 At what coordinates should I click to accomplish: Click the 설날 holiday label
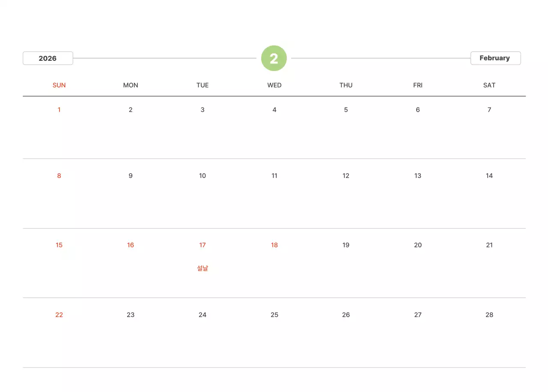203,268
